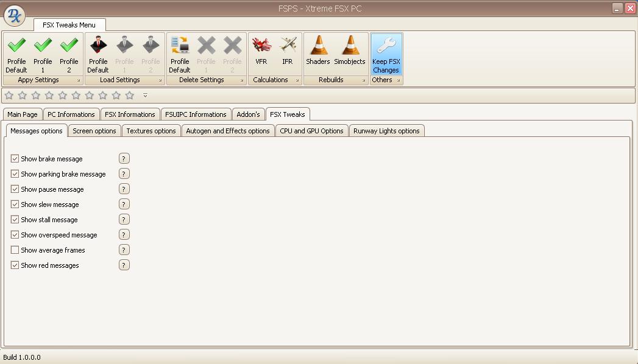638x364 pixels.
Task: Select the FSX Tweaks tab
Action: [288, 114]
